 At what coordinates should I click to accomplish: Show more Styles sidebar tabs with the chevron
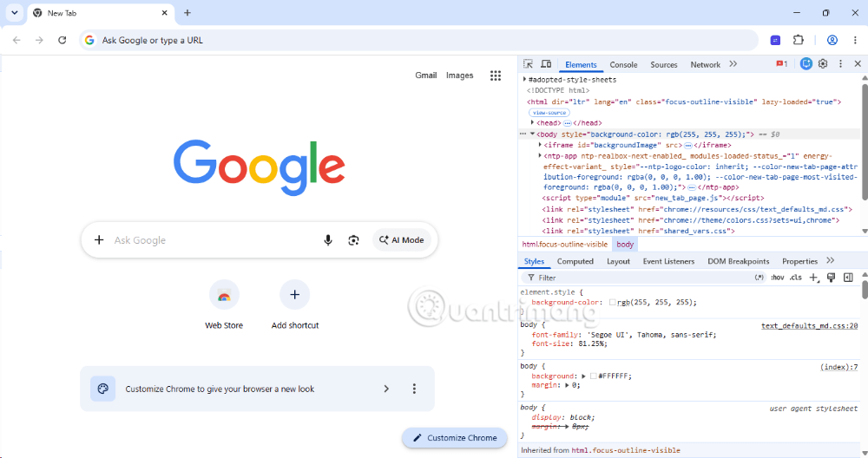[x=830, y=260]
